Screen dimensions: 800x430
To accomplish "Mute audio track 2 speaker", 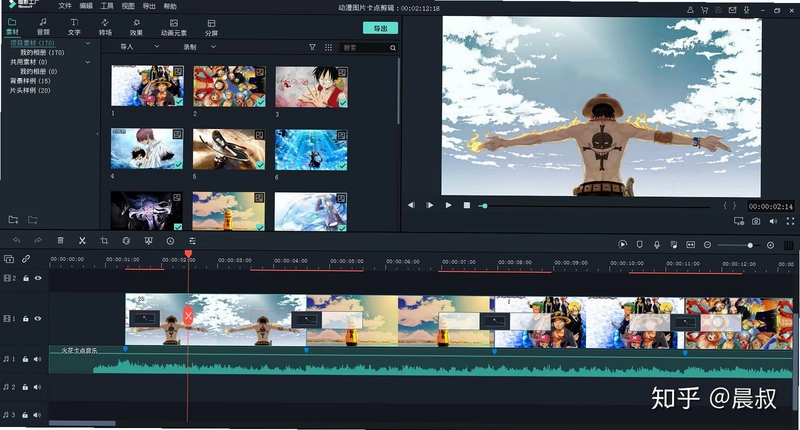I will pyautogui.click(x=37, y=387).
